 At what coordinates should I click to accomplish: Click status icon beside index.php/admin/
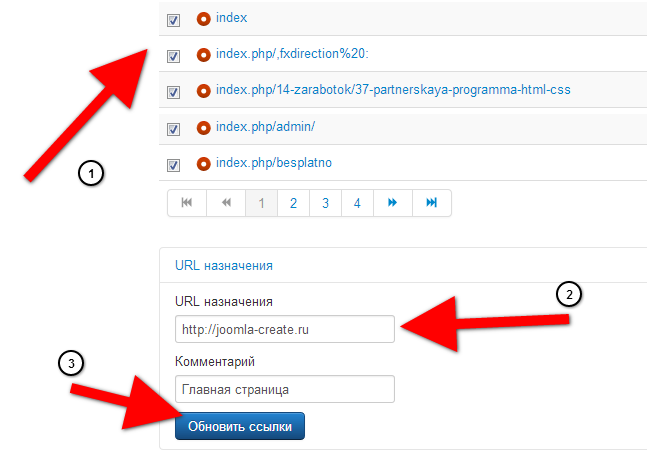coord(204,128)
